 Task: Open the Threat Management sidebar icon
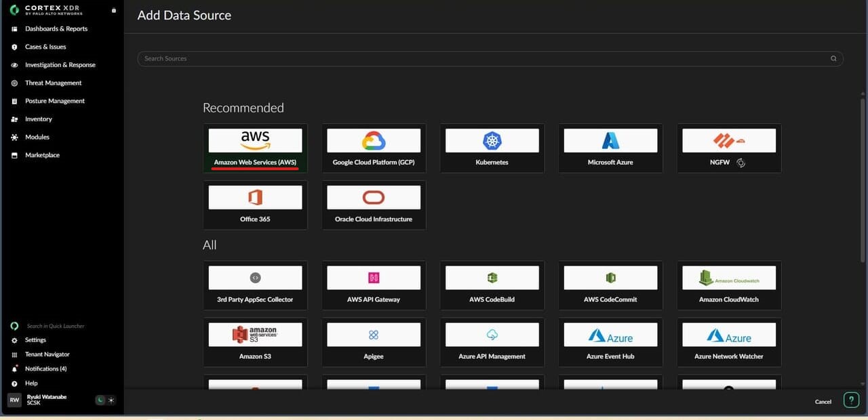pos(14,83)
